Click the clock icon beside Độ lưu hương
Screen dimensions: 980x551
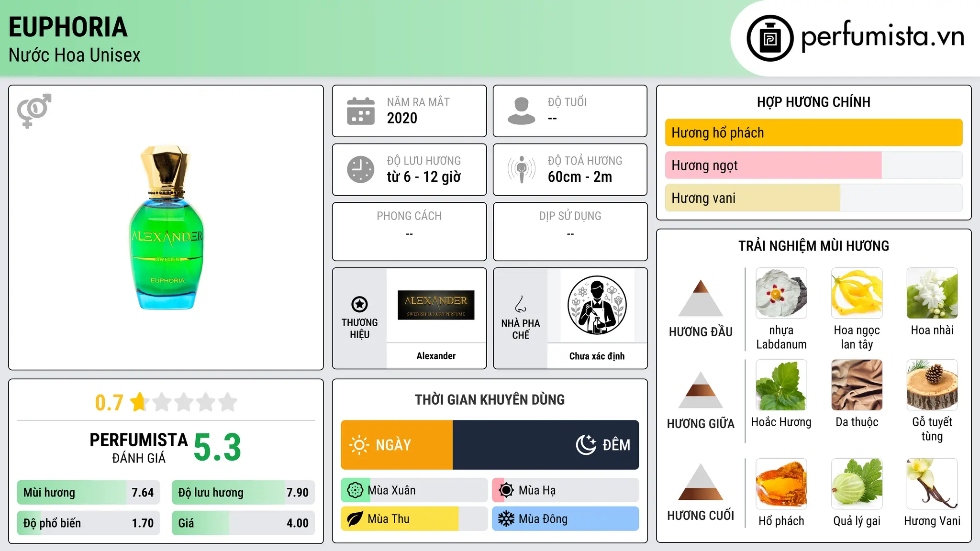[x=361, y=169]
